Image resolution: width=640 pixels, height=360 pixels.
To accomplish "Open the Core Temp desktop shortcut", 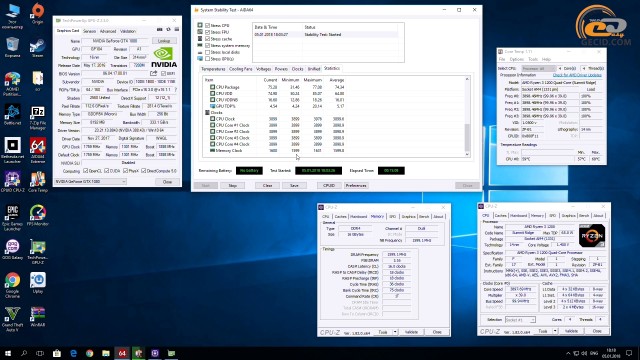I will [x=38, y=182].
